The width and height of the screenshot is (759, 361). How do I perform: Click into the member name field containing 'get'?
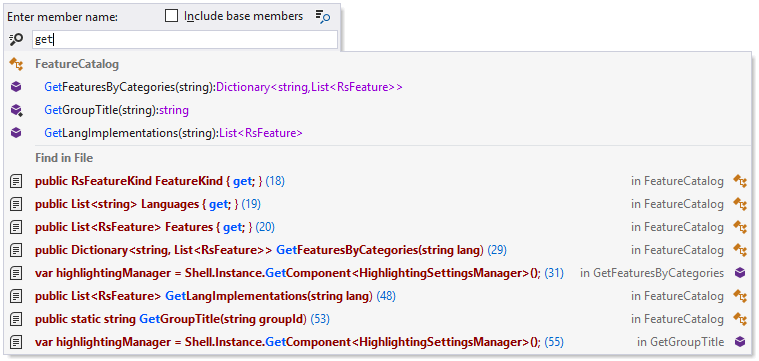tap(185, 40)
